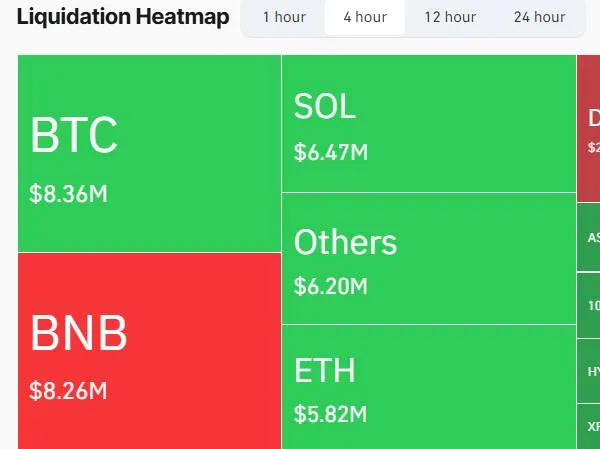This screenshot has width=600, height=449.
Task: Select the small AS tile on right
Action: point(590,238)
